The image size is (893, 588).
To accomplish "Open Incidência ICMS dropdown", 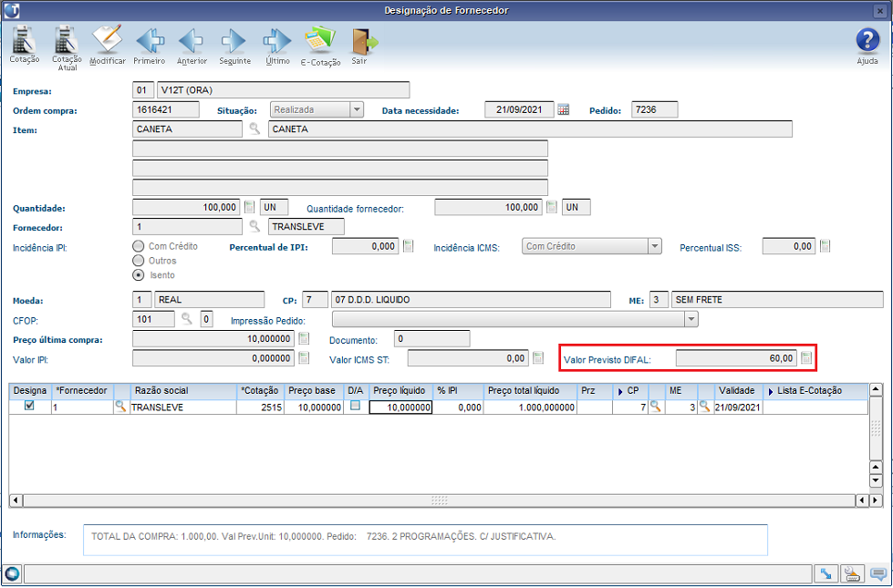I will pos(655,246).
